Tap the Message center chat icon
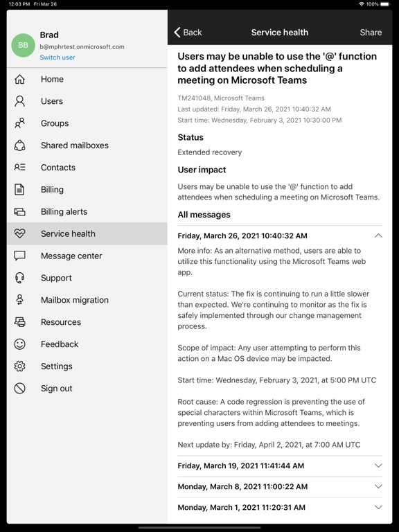Viewport: 399px width, 532px height. (x=19, y=256)
